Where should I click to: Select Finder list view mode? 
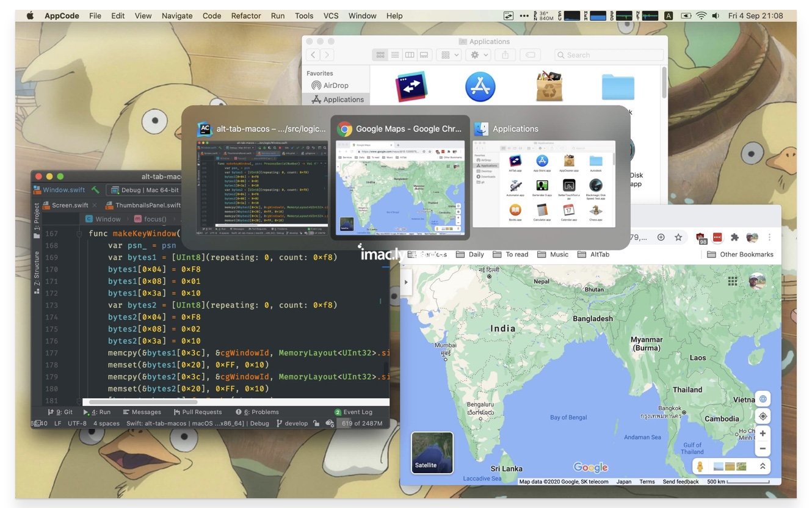pos(395,55)
